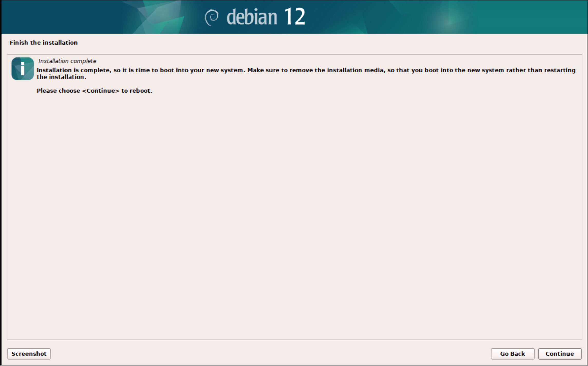
Task: Click the choose Continue to reboot text
Action: (94, 91)
